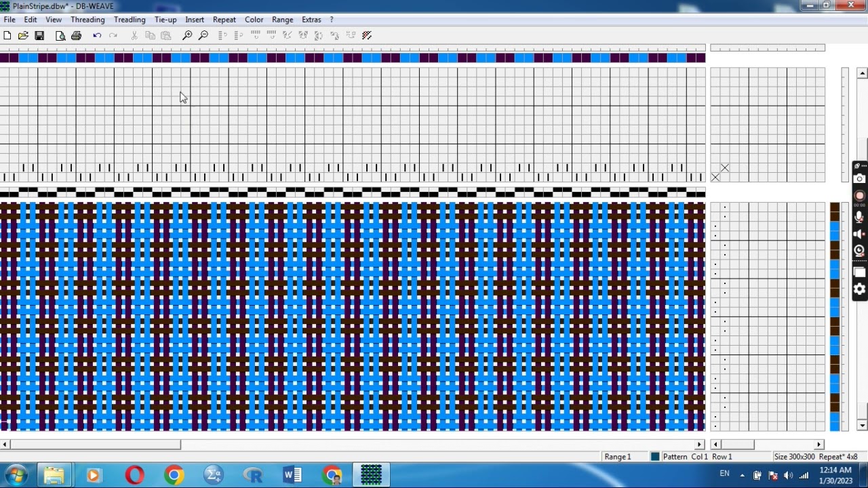Open the Range menu
Viewport: 868px width, 488px height.
tap(283, 20)
